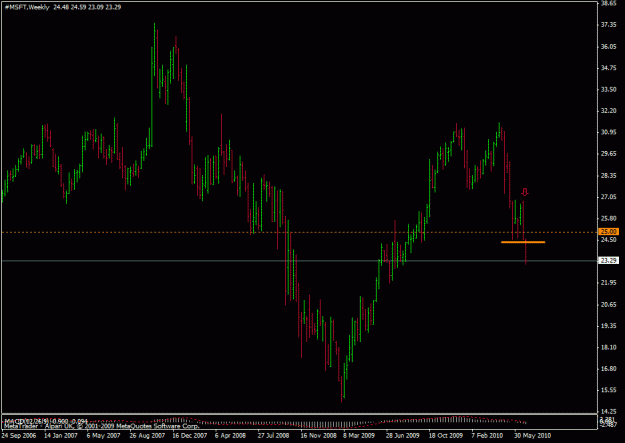Click the 30.95 price scale value
This screenshot has width=625, height=443.
coord(609,132)
